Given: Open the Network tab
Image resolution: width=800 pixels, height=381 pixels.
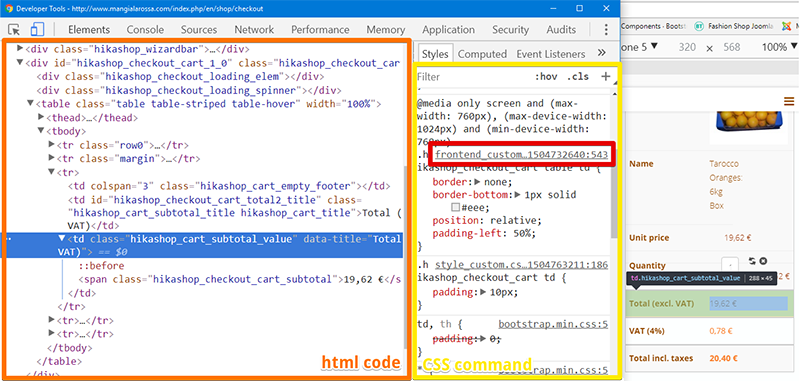Looking at the screenshot, I should [x=254, y=30].
